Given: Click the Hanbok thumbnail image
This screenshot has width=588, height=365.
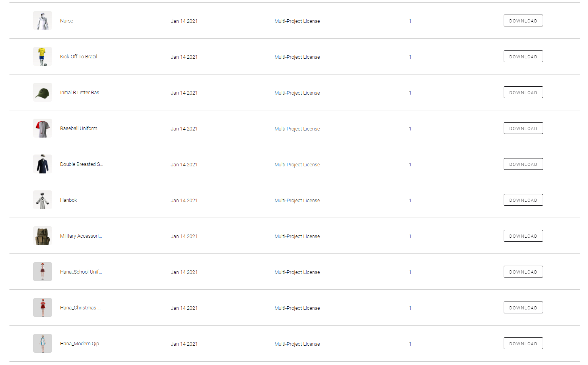Looking at the screenshot, I should point(43,200).
